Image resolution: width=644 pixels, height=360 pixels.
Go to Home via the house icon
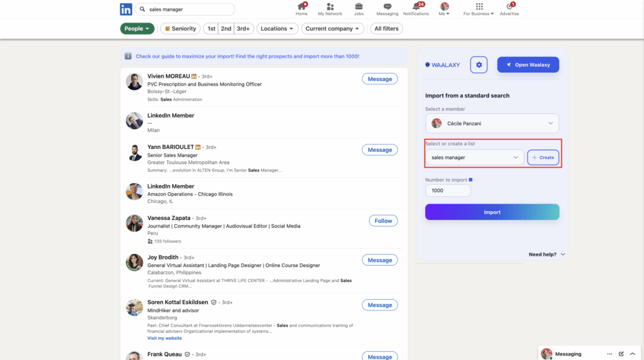[302, 7]
